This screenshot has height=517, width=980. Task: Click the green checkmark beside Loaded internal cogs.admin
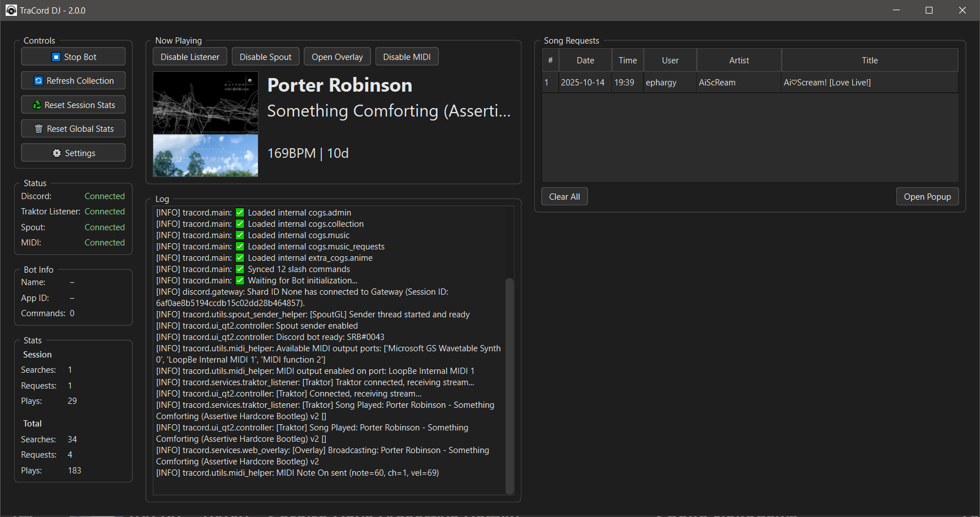240,213
